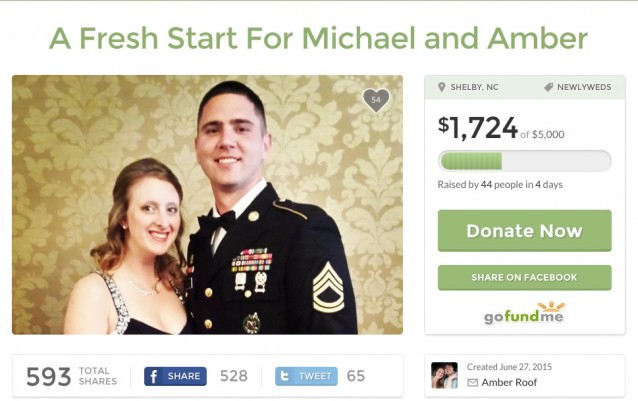Click the campaign title heading

[319, 38]
